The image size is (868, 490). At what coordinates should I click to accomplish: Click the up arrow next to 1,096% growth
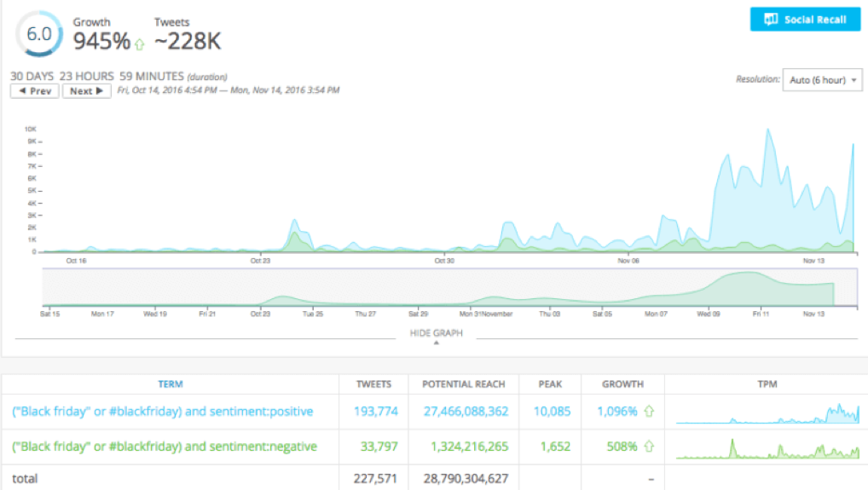point(649,412)
